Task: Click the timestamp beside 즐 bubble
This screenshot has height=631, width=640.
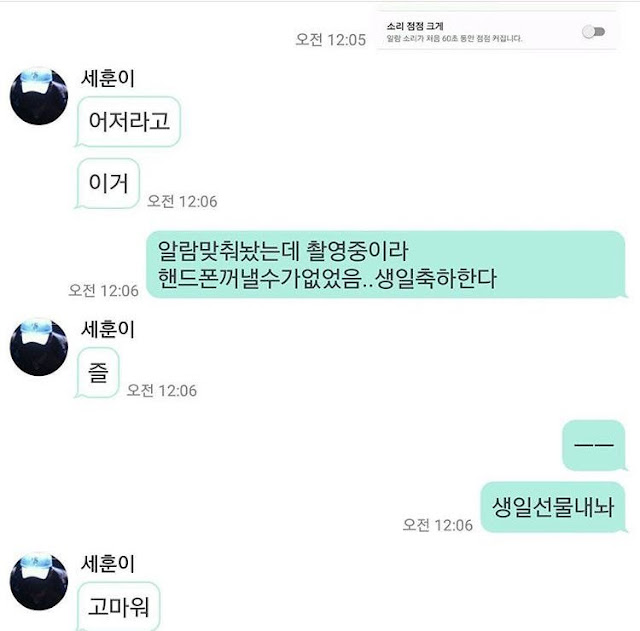Action: 162,391
